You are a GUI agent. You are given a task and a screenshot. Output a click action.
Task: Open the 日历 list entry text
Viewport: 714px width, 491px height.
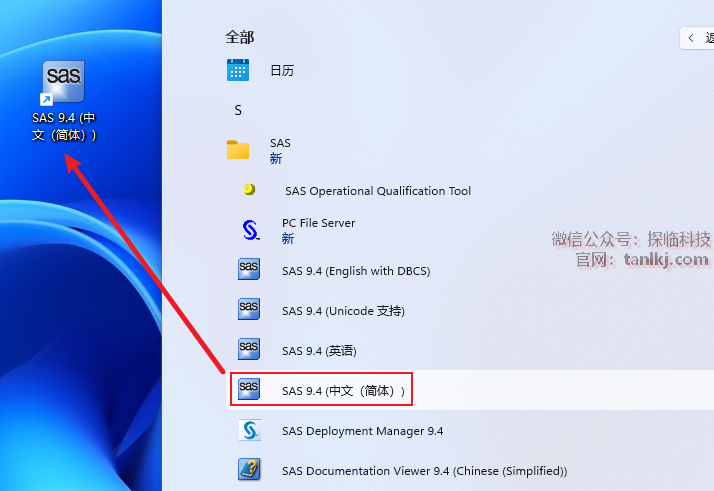[282, 71]
